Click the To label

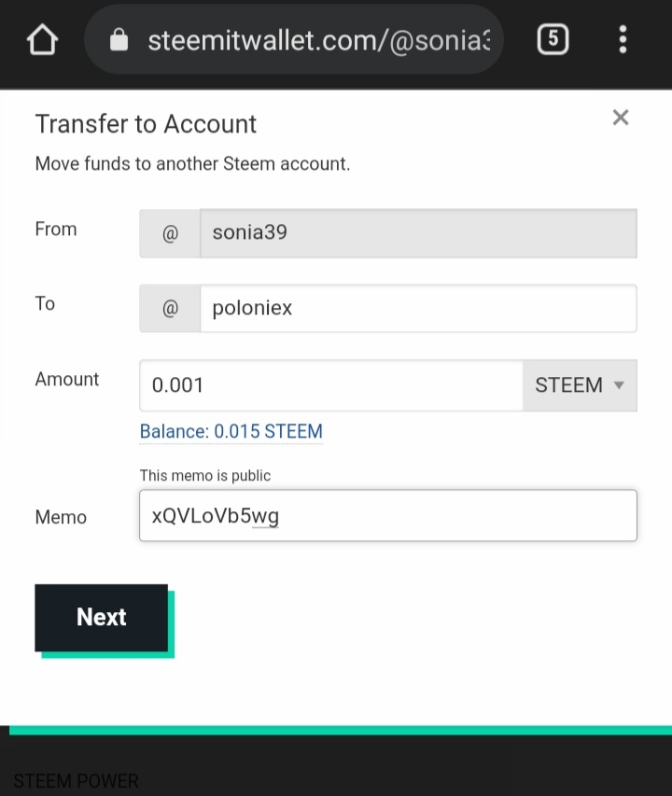click(45, 303)
